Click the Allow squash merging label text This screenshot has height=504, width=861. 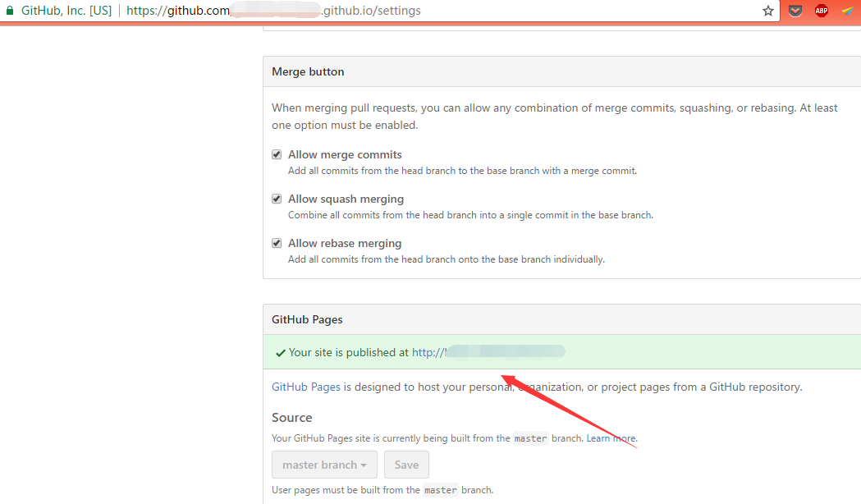346,199
